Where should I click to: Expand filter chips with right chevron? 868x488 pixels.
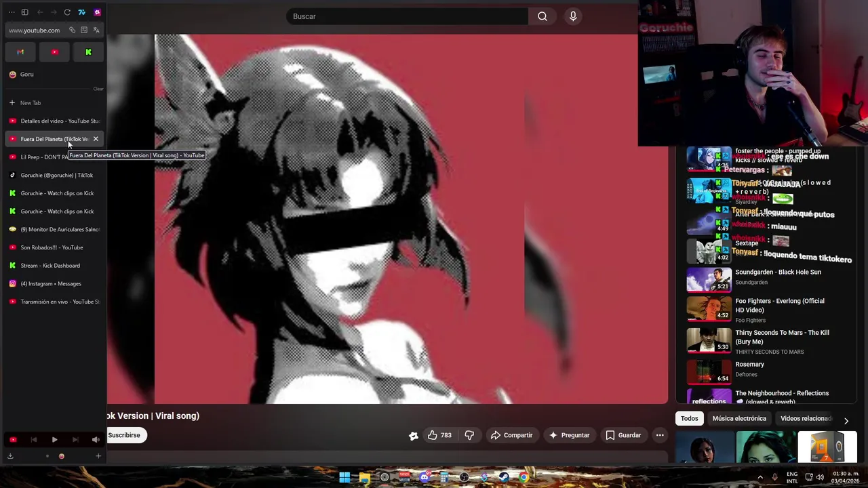(x=846, y=421)
